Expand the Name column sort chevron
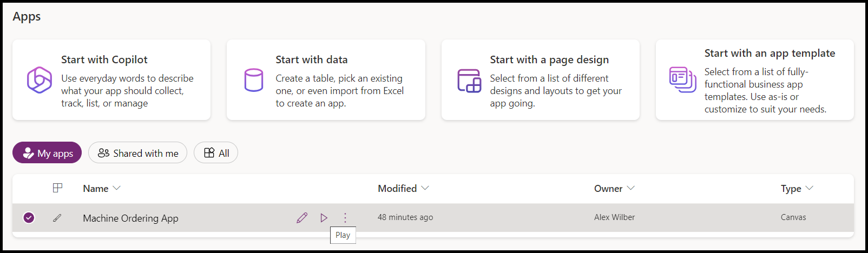Image resolution: width=868 pixels, height=253 pixels. click(117, 188)
